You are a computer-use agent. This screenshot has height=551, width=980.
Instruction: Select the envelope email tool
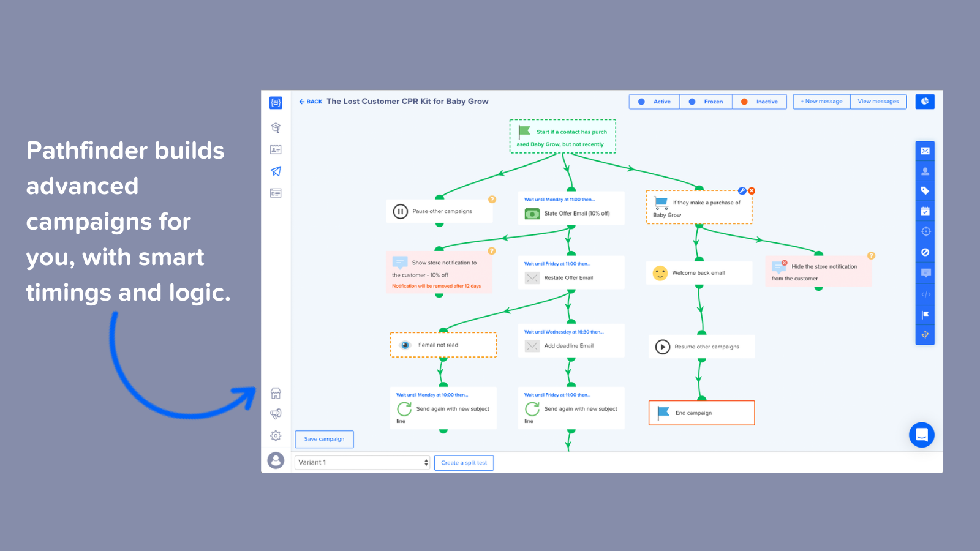click(925, 151)
